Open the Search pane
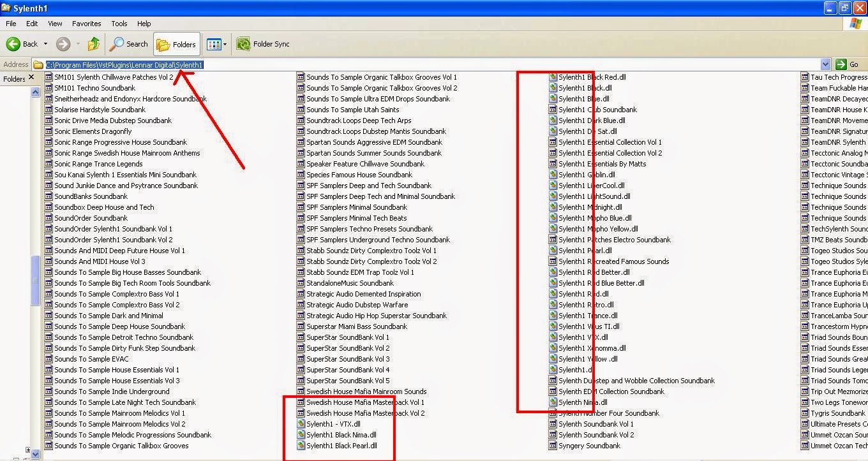Screen dimensions: 868x461 pyautogui.click(x=129, y=44)
